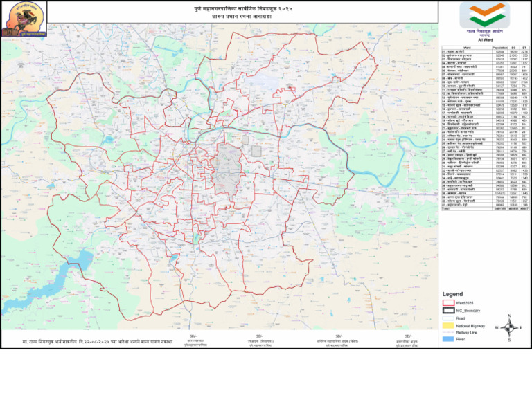
Task: Click the pale Road legend swatch
Action: (448, 318)
